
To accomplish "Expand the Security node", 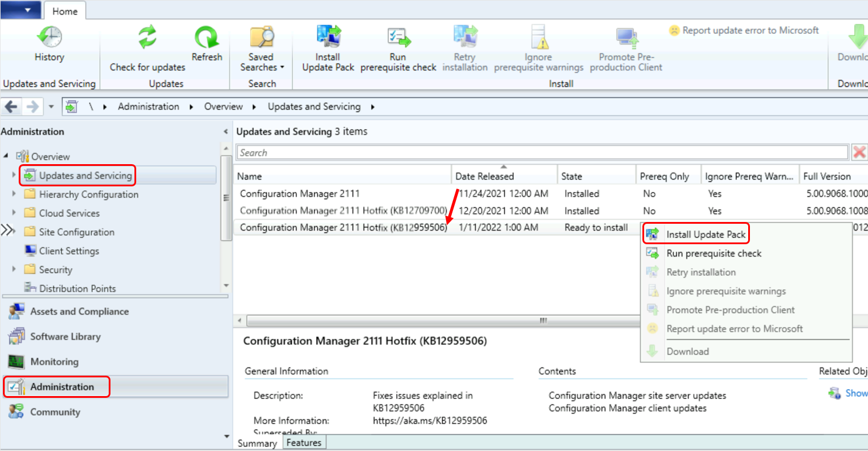I will [14, 269].
